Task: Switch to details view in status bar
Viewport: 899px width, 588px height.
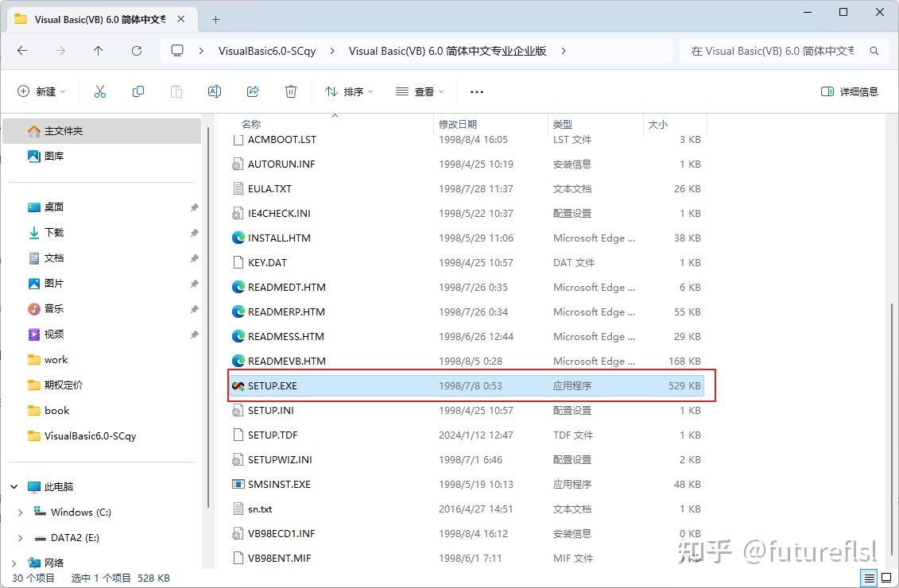Action: point(868,578)
